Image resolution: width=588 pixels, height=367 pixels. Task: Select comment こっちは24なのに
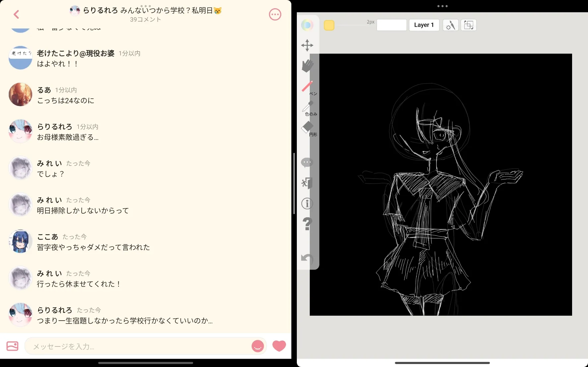[66, 101]
